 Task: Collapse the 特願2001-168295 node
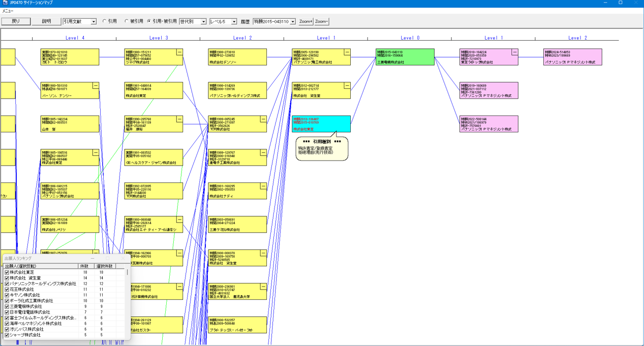(x=263, y=186)
